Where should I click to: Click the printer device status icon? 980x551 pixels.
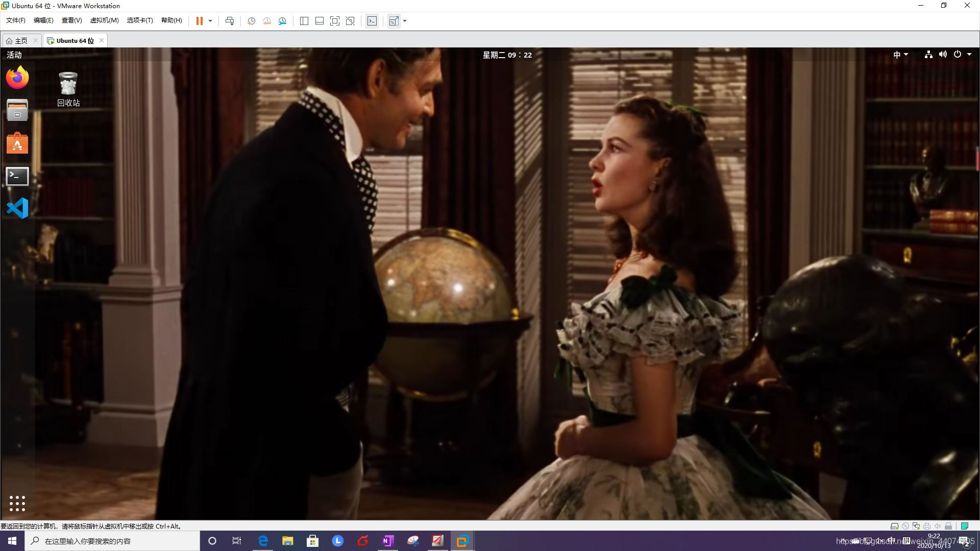[x=927, y=526]
